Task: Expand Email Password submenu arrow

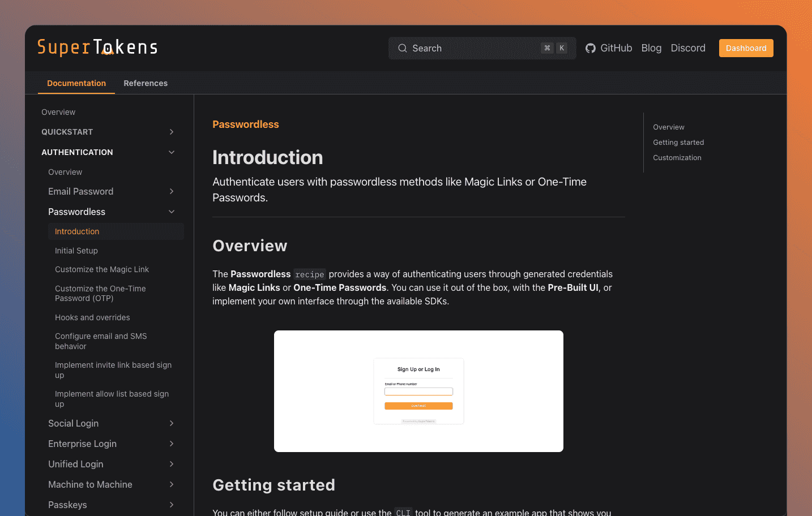Action: click(172, 191)
